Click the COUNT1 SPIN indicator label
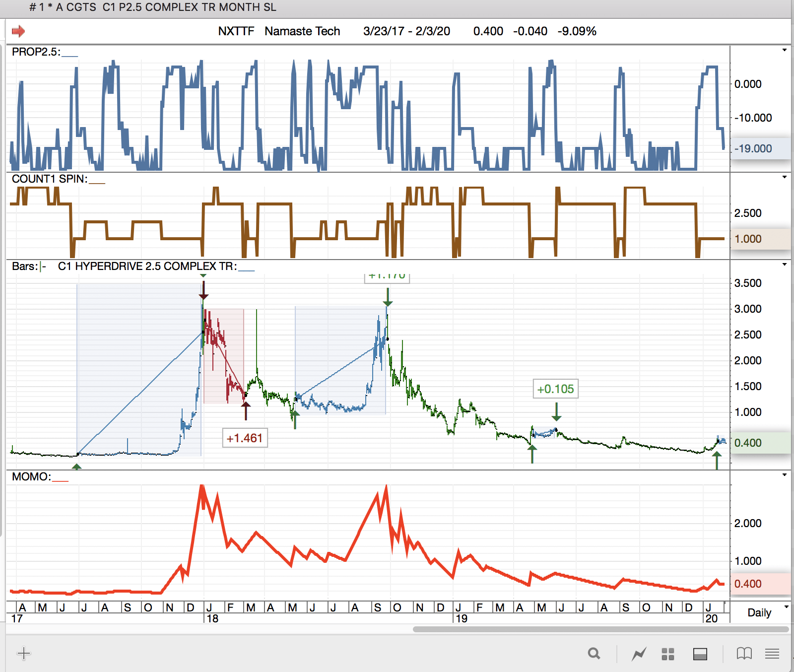This screenshot has height=672, width=794. click(x=50, y=179)
